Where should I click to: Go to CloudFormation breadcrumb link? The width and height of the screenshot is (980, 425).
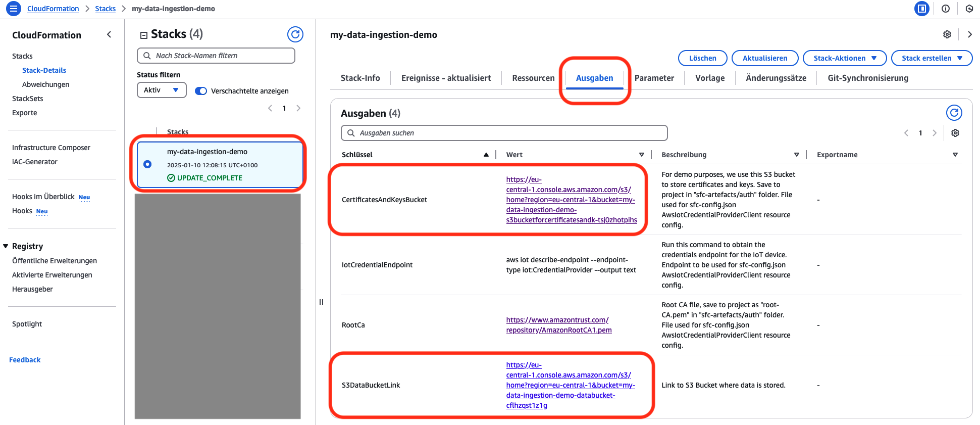coord(53,9)
